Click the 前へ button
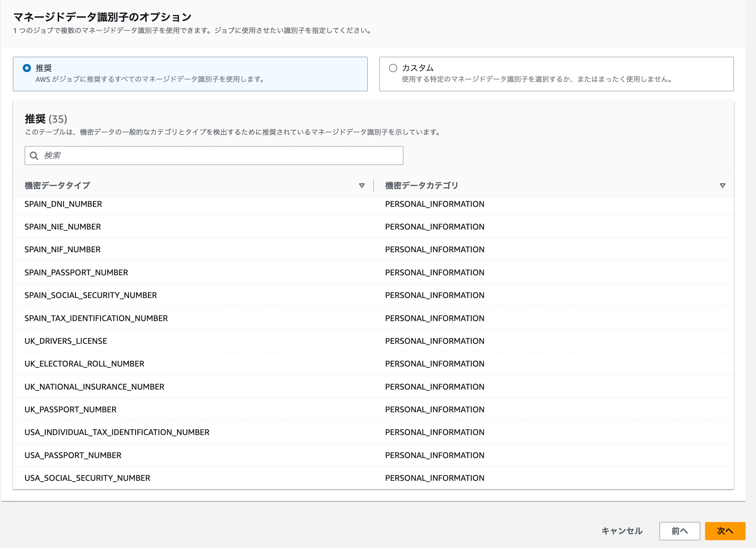 [679, 531]
